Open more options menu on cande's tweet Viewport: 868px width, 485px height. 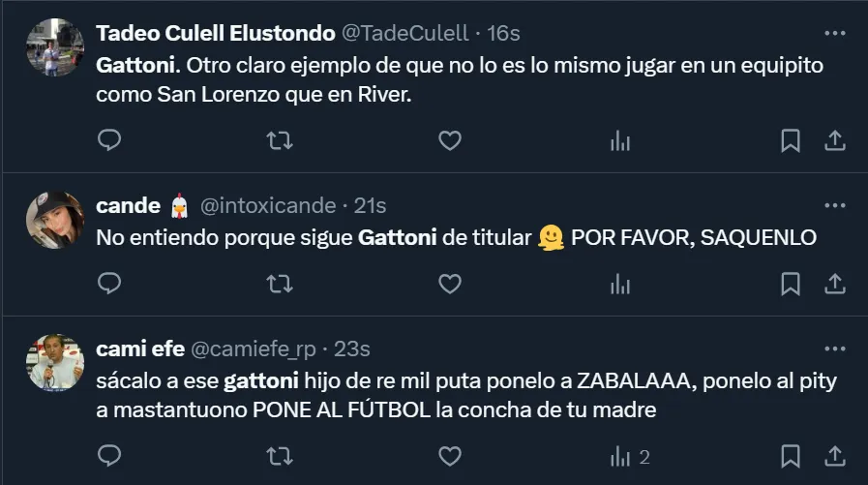(x=834, y=205)
